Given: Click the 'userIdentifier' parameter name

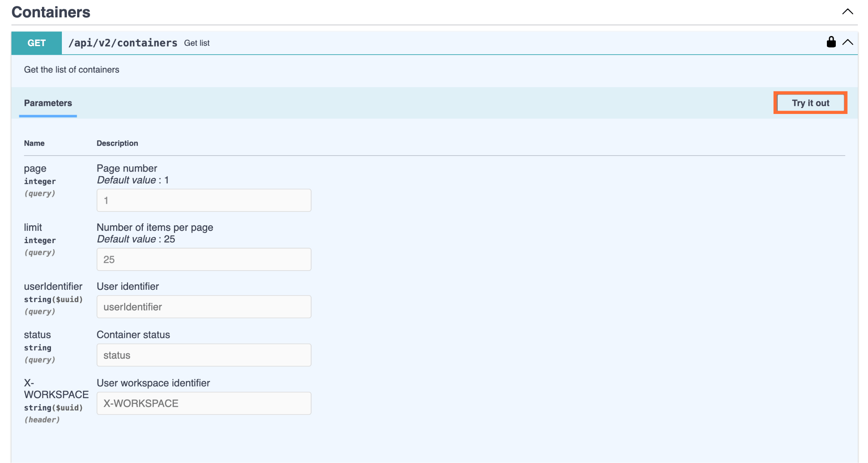Looking at the screenshot, I should 53,286.
